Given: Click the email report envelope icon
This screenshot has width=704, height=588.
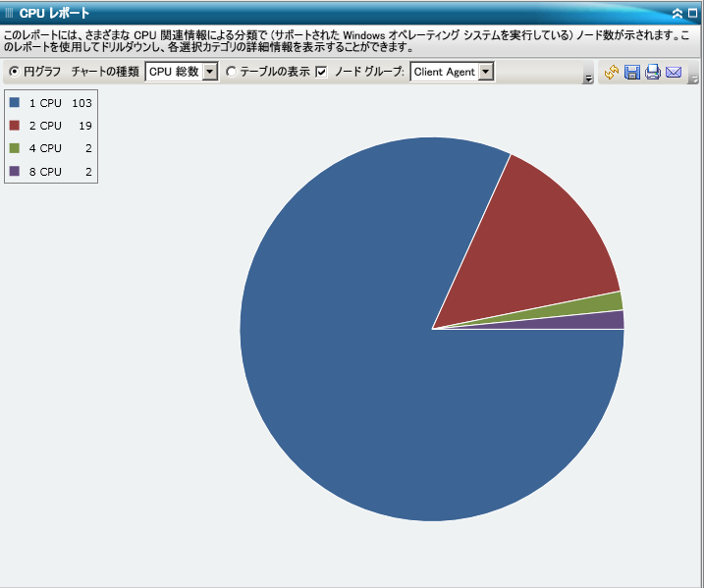Looking at the screenshot, I should coord(674,72).
